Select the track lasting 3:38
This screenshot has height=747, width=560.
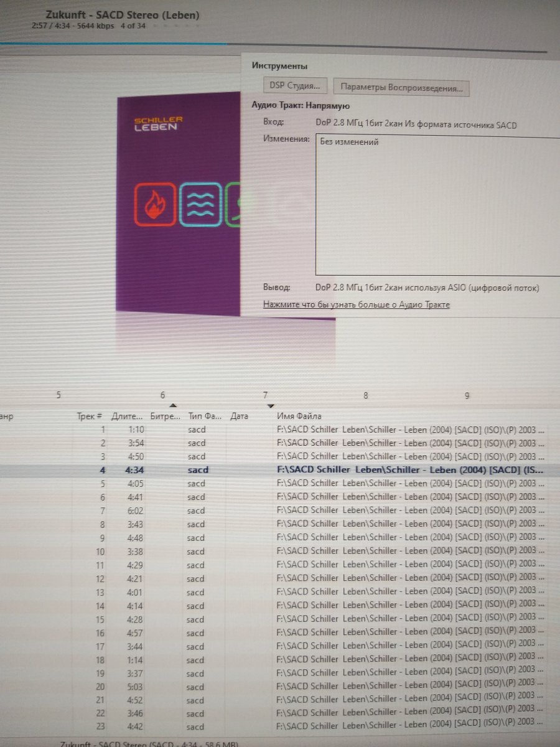[x=274, y=552]
